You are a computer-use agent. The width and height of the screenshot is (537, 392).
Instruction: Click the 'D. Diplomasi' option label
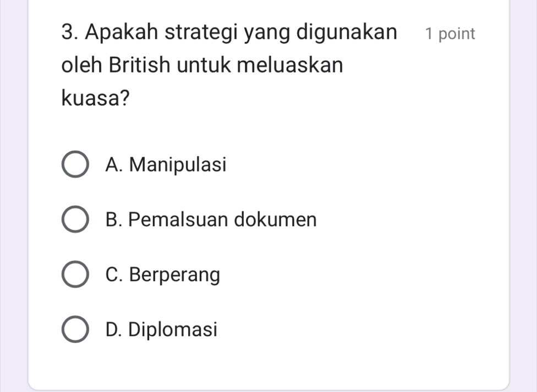pos(162,330)
